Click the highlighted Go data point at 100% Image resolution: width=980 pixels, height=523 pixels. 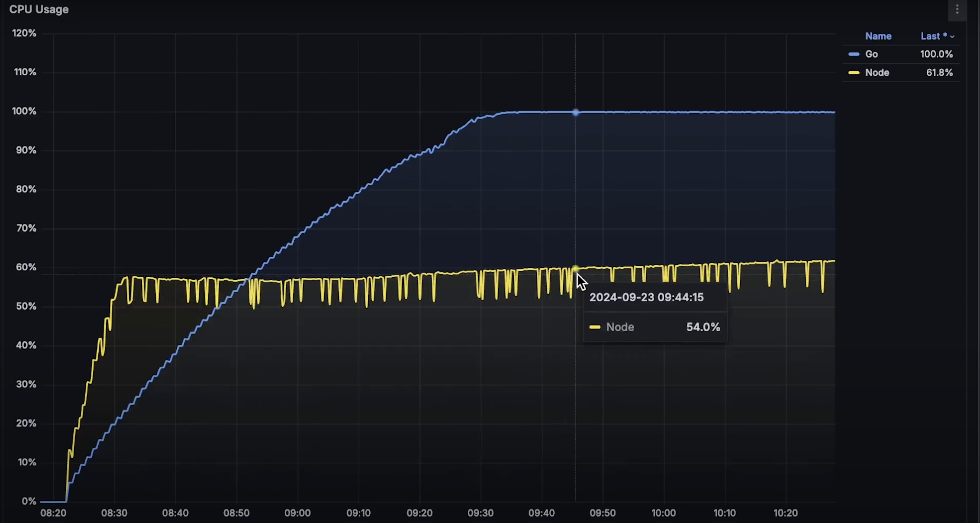click(x=575, y=112)
